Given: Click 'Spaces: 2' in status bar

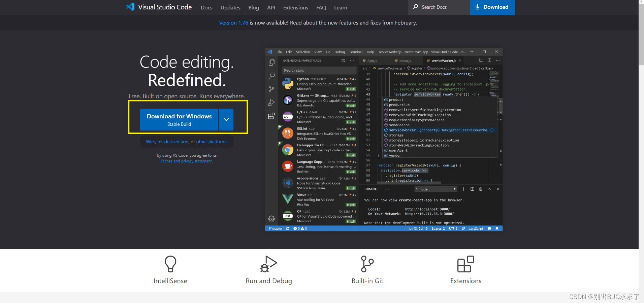Looking at the screenshot, I should coord(438,229).
